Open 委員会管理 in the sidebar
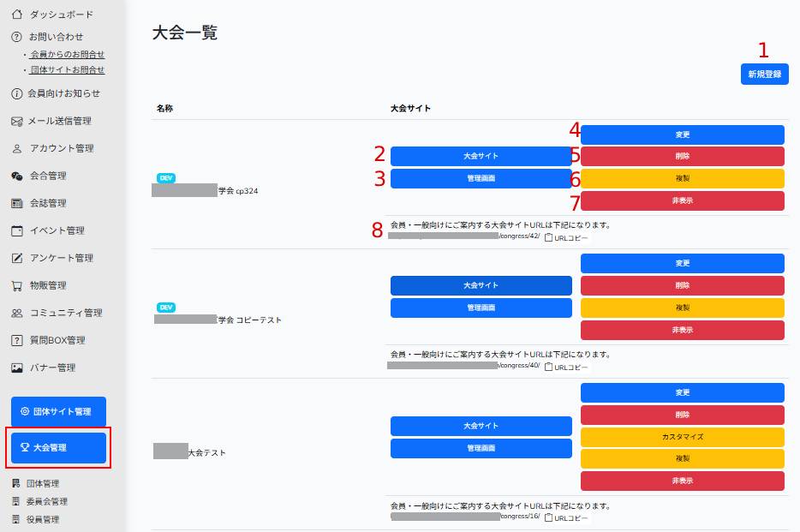800x532 pixels. (x=47, y=501)
